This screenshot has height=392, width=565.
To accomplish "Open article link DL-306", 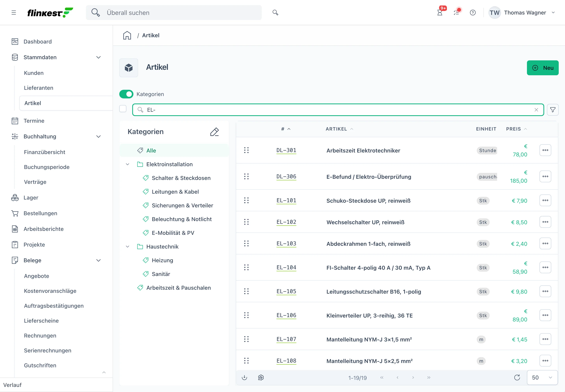I will tap(286, 177).
